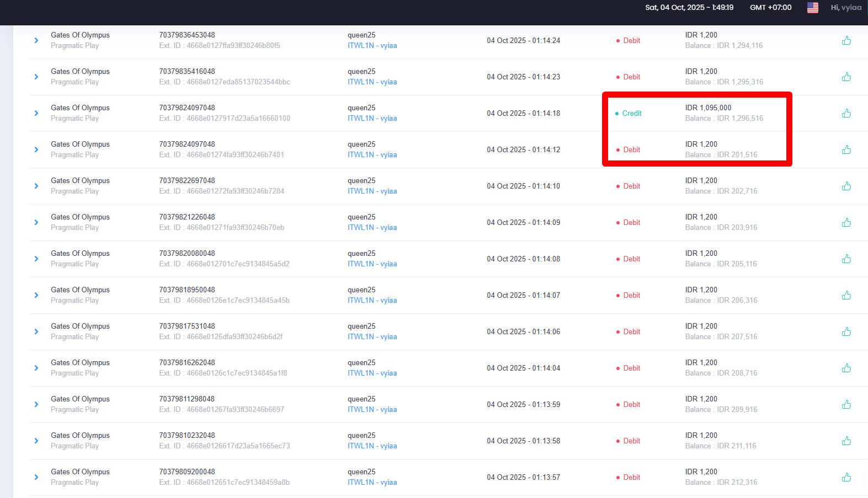
Task: Expand row for transaction 70379822697048
Action: point(36,186)
